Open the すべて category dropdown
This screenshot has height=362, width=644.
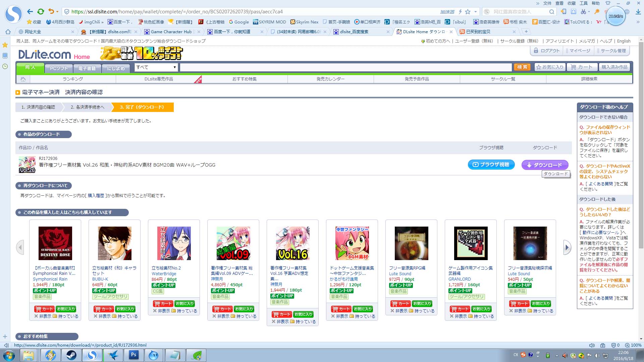[x=156, y=67]
